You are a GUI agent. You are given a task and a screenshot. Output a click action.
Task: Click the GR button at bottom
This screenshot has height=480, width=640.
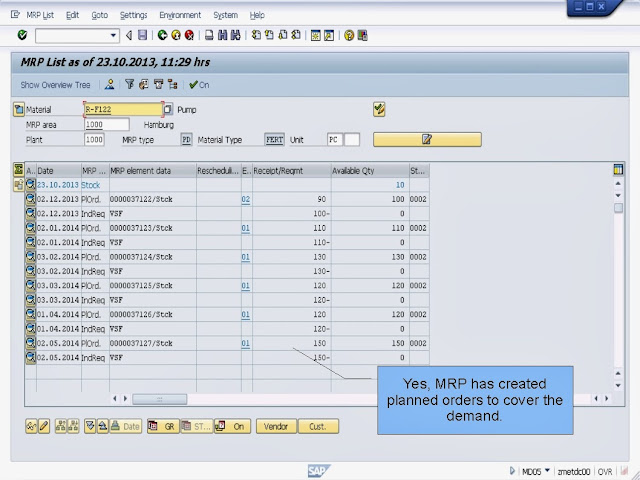[x=163, y=426]
